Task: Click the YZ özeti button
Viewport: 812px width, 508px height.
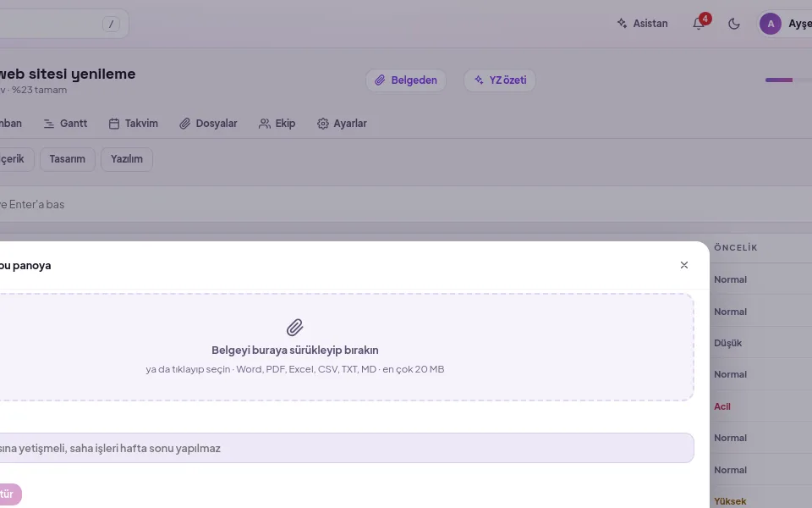Action: pos(500,80)
